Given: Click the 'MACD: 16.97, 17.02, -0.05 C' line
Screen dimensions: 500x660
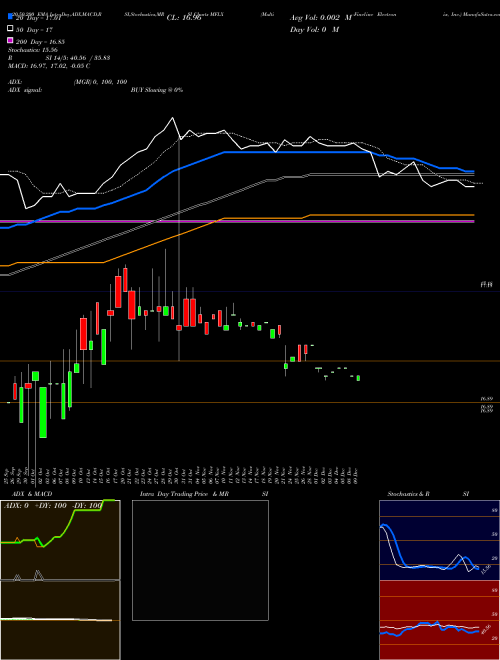Looking at the screenshot, I should pyautogui.click(x=49, y=66).
